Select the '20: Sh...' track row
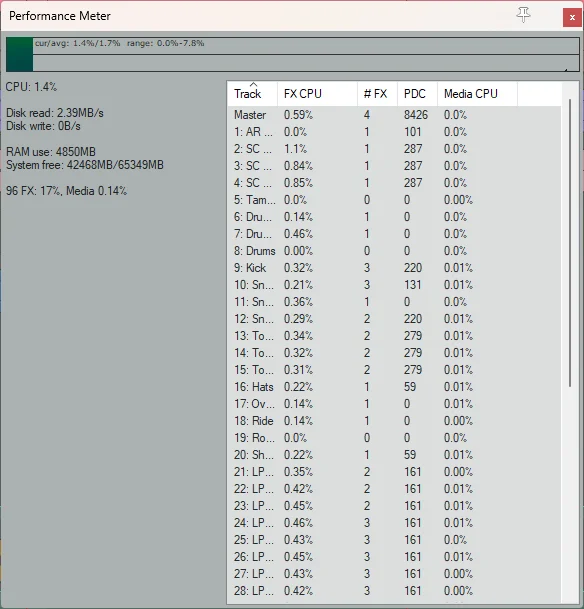Screen dimensions: 584x609 click(394, 455)
